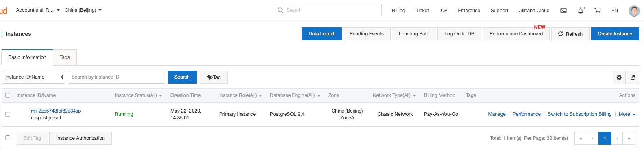Click the Edit Tag button
This screenshot has width=644, height=157.
(x=32, y=138)
